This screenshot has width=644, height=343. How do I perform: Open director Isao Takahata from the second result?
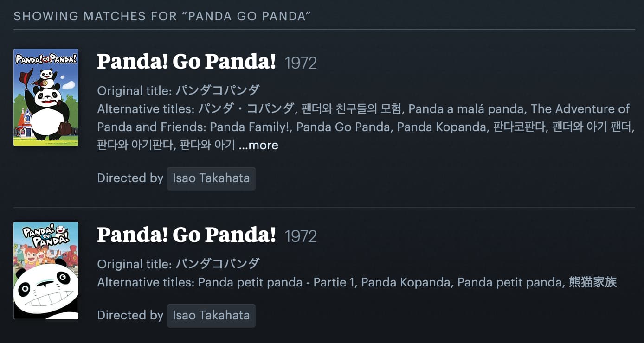(211, 316)
